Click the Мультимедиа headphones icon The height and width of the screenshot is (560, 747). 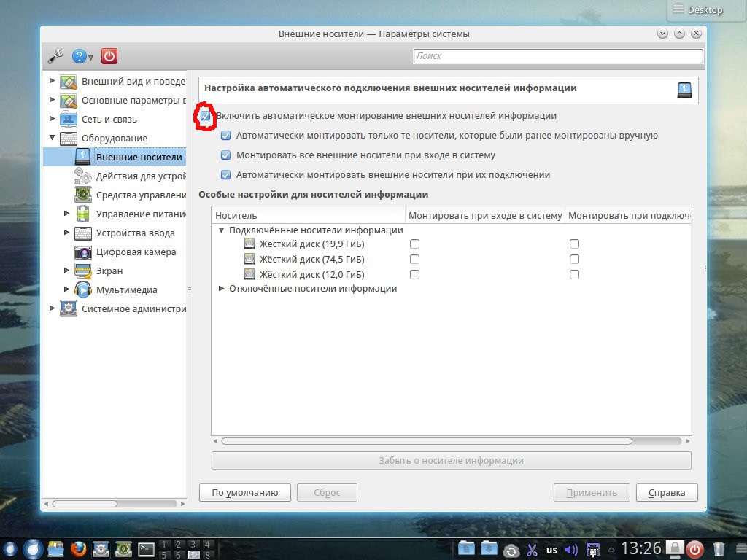click(x=83, y=289)
